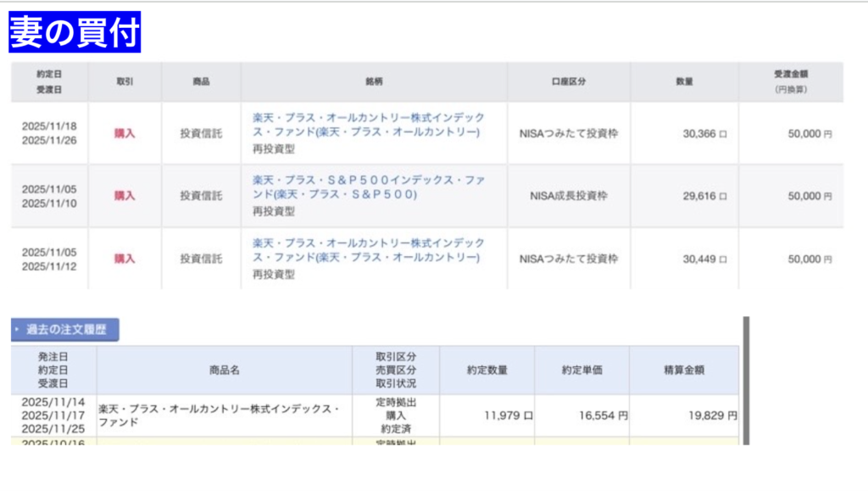Open オールカントリー fund link with 30,449口

click(x=368, y=251)
